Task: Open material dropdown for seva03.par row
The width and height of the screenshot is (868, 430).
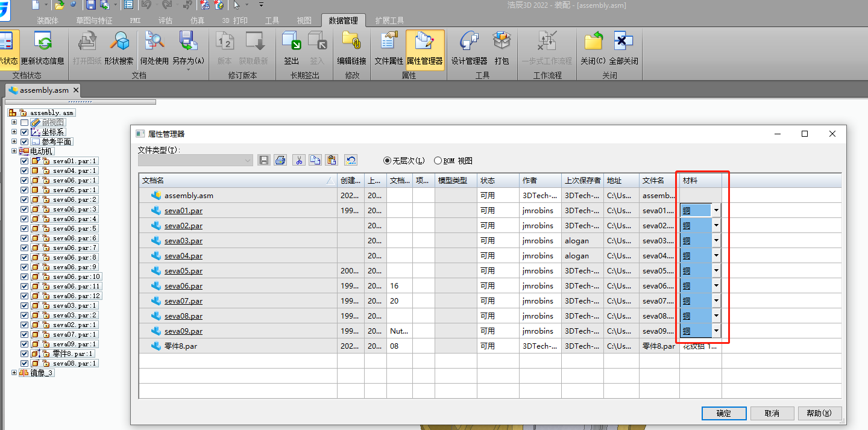Action: pyautogui.click(x=716, y=240)
